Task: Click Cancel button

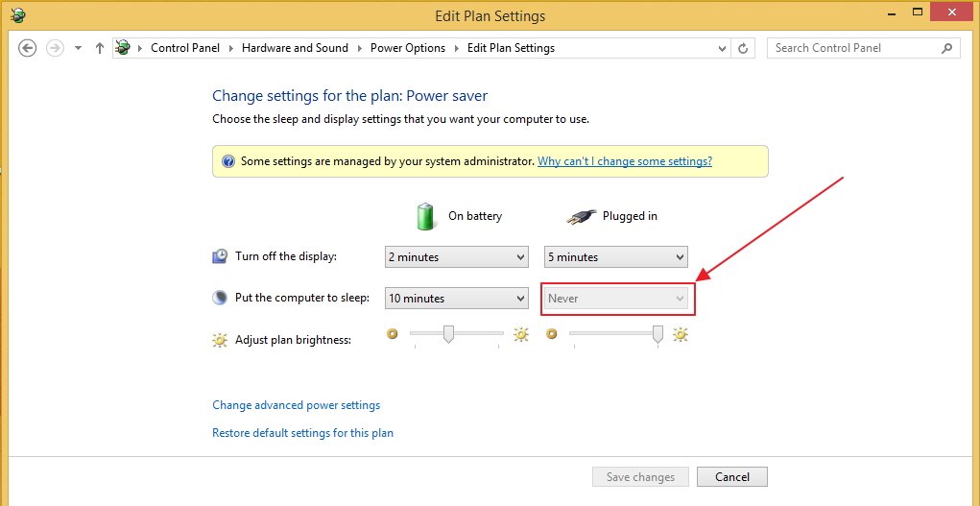Action: (731, 477)
